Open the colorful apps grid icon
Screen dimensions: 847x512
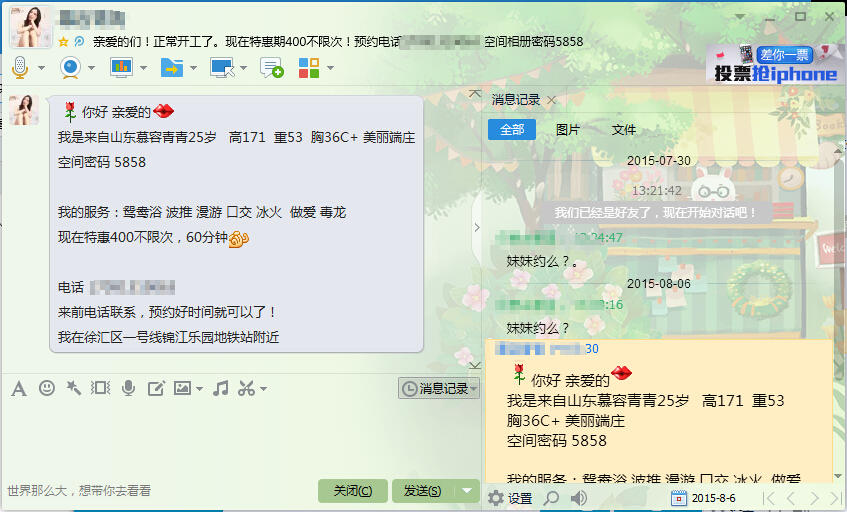[x=308, y=68]
